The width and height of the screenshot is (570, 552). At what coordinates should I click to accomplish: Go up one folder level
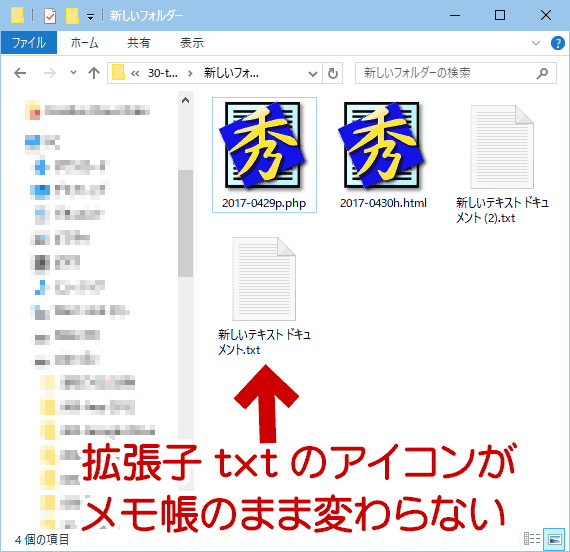(94, 73)
